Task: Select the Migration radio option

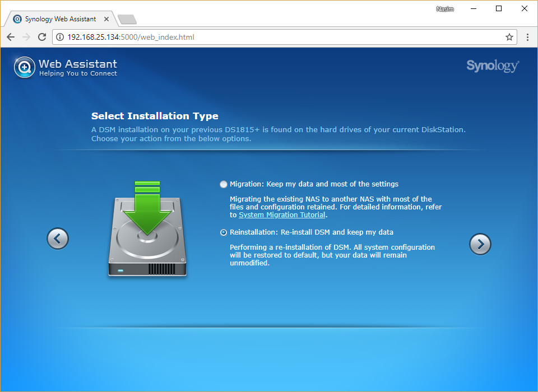Action: (224, 184)
